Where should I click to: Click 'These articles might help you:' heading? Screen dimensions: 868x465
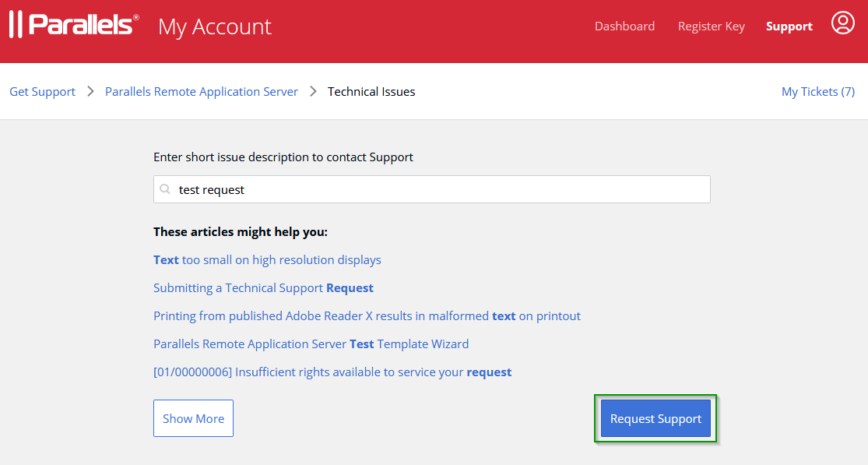coord(241,231)
